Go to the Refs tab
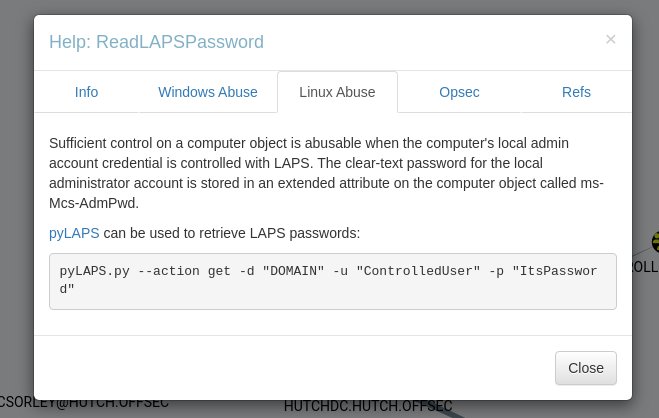 click(x=576, y=92)
